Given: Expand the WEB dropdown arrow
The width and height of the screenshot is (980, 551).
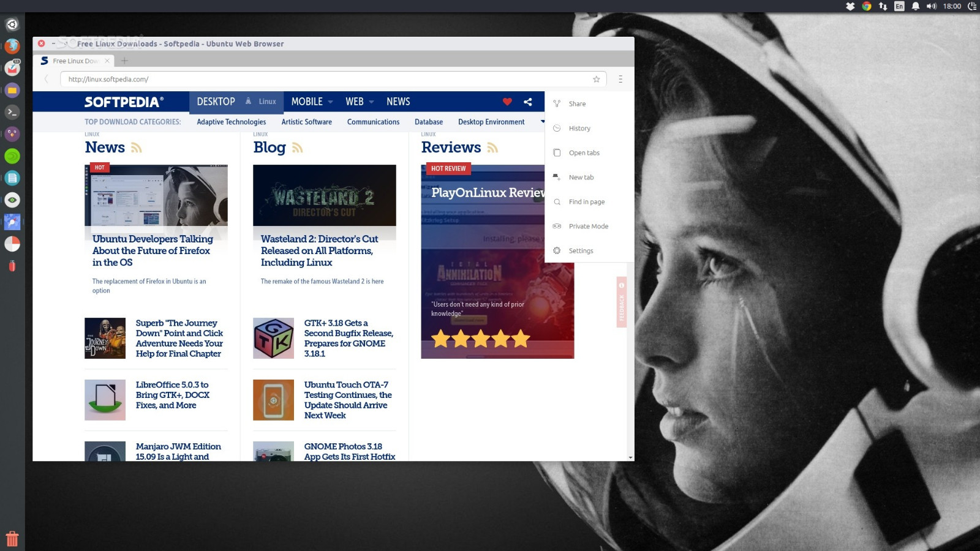Looking at the screenshot, I should (x=371, y=102).
